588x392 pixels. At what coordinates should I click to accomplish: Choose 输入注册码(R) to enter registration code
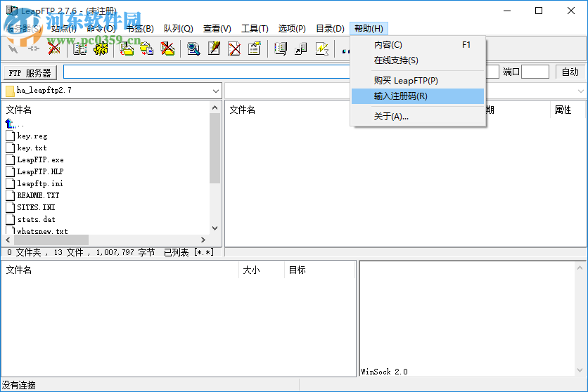(418, 96)
